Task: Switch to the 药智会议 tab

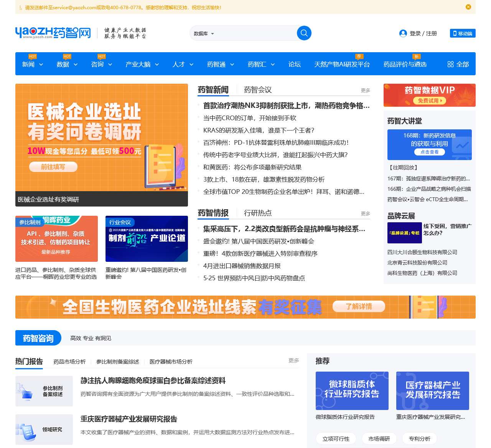Action: coord(258,89)
